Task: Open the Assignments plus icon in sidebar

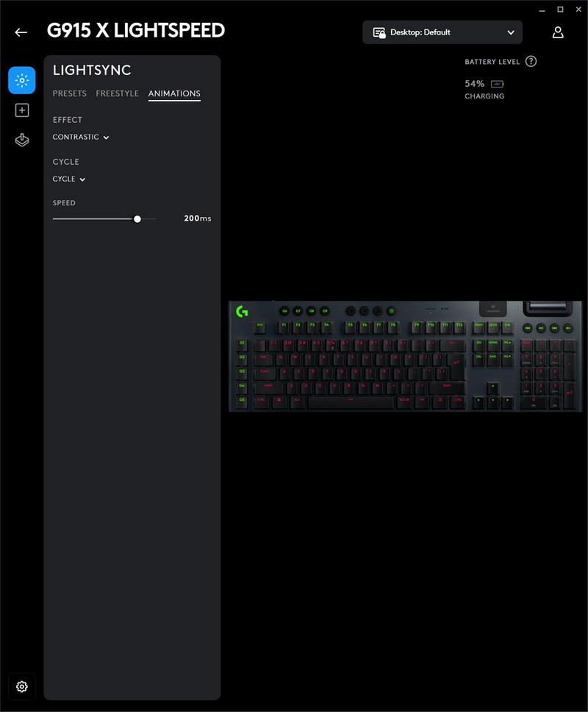Action: (x=22, y=110)
